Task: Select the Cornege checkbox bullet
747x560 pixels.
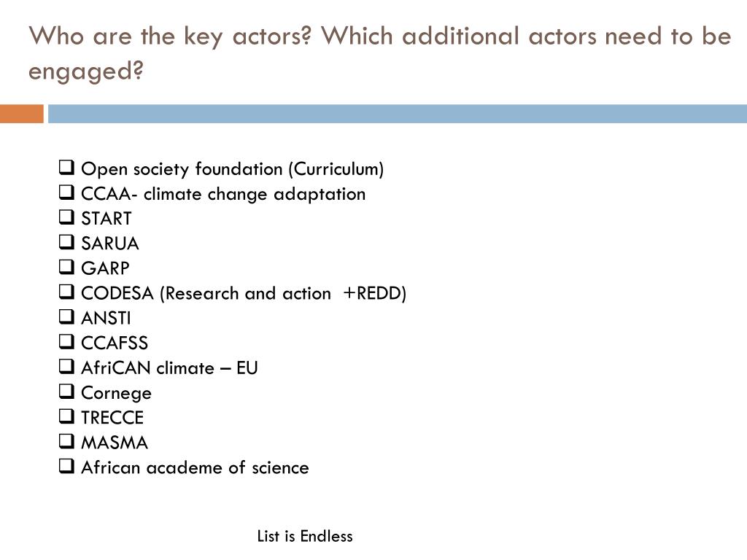Action: [x=66, y=391]
